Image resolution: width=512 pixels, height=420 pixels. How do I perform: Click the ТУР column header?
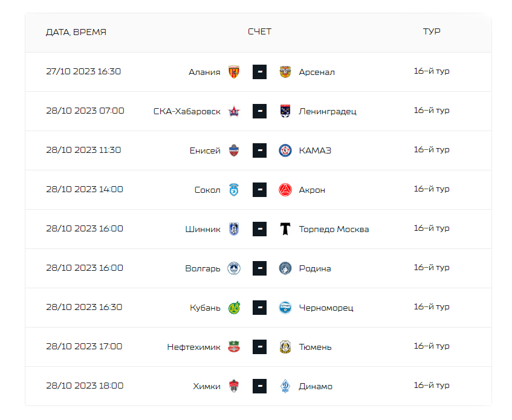[432, 31]
